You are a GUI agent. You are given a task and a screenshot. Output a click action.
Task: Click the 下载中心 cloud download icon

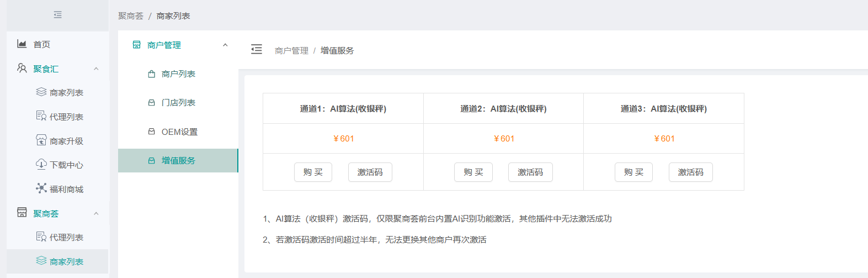pyautogui.click(x=41, y=164)
